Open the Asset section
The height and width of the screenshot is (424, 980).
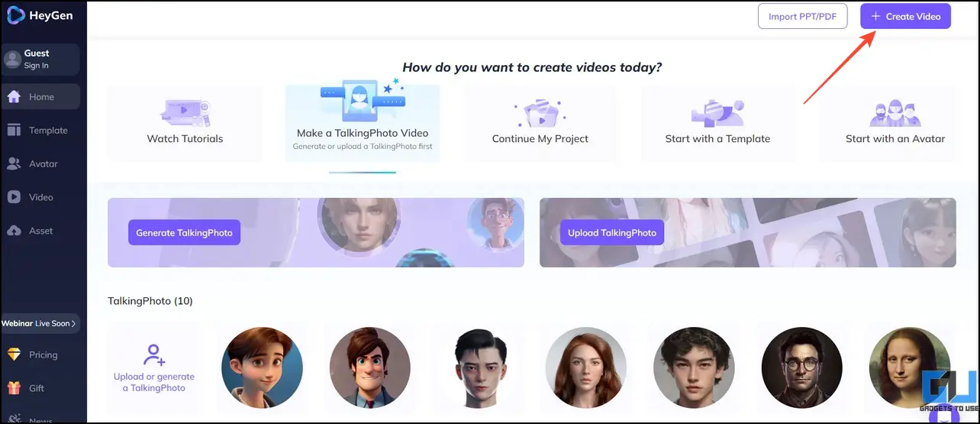(x=40, y=231)
